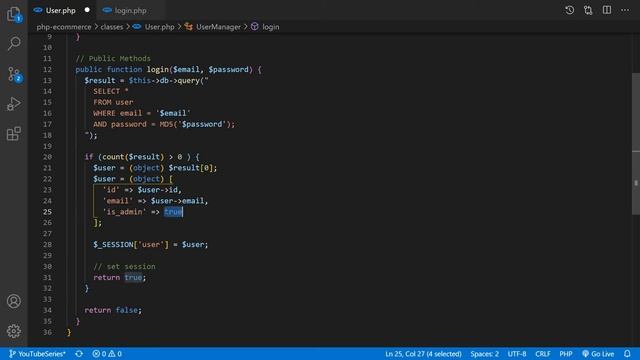Screen dimensions: 640x360
Task: Click 'return true;' on line 31
Action: tap(119, 278)
